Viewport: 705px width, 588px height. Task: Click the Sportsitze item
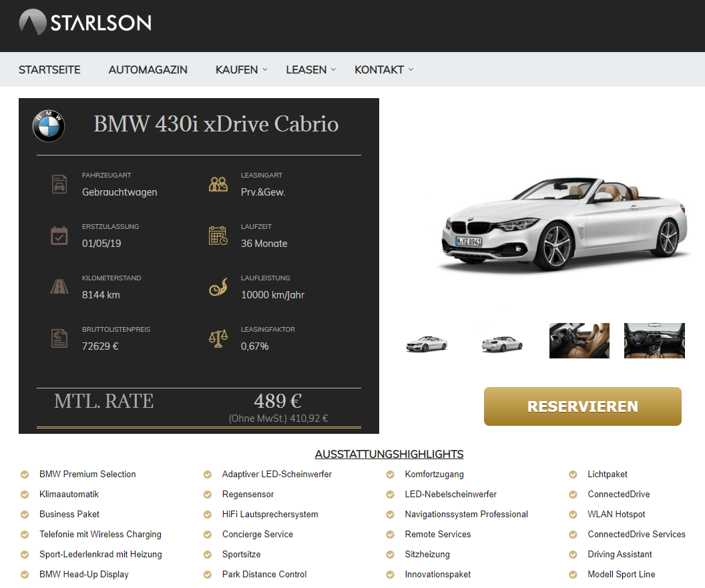pos(242,554)
